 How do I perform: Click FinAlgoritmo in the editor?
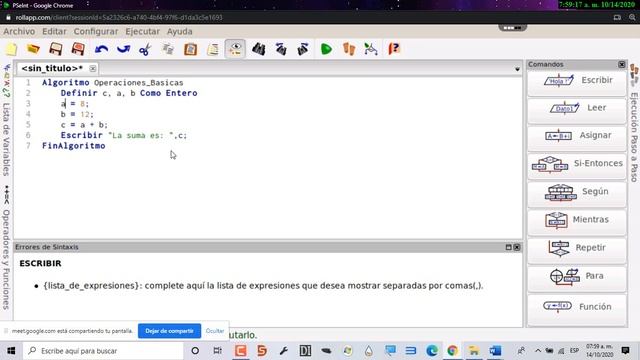click(x=73, y=146)
